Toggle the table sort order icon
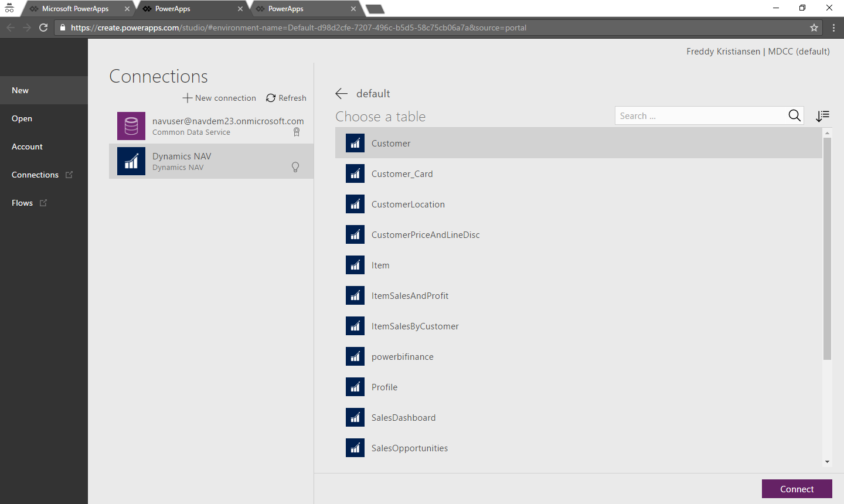This screenshot has height=504, width=844. [x=822, y=116]
